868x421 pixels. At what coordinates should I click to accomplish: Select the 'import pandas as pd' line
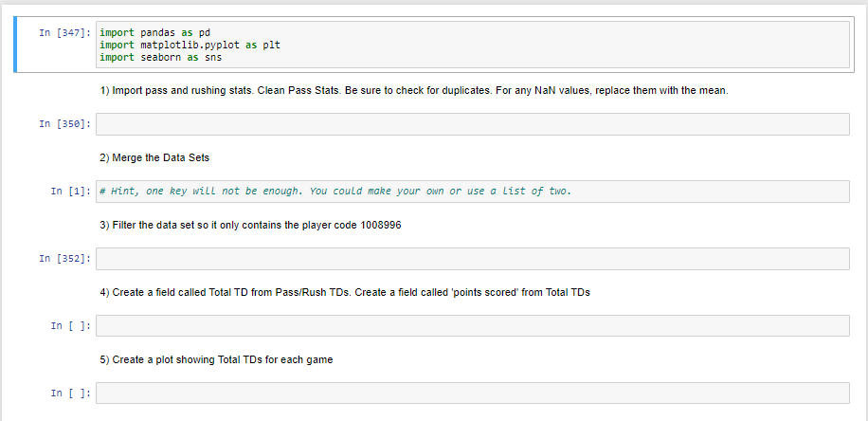155,32
